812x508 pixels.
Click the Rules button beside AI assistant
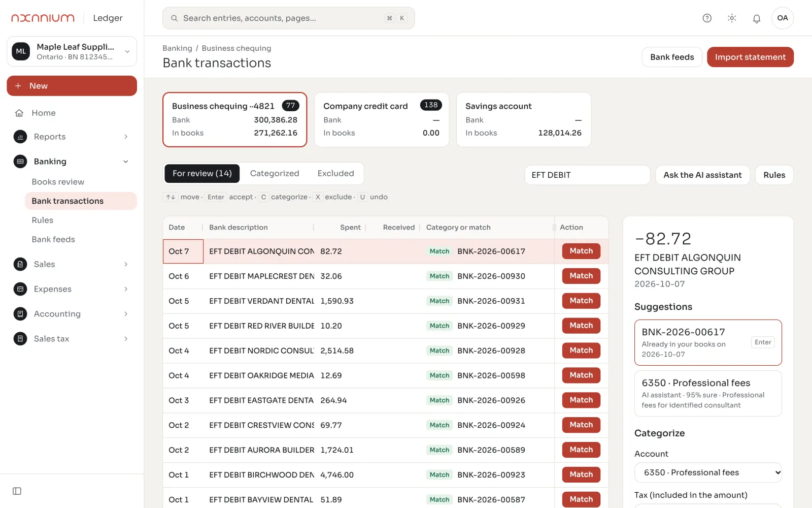[x=774, y=175]
